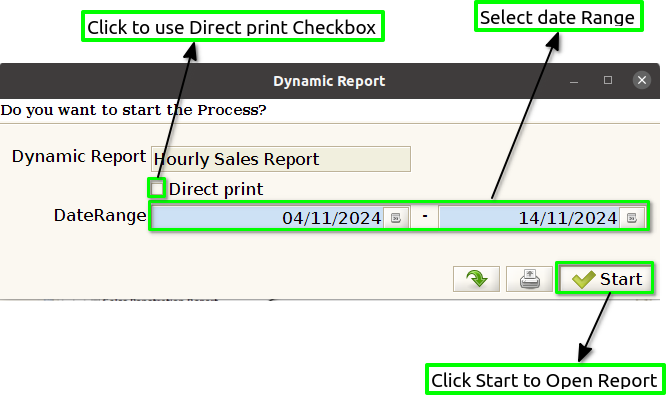Click the printer icon button
The image size is (666, 395).
pos(529,279)
